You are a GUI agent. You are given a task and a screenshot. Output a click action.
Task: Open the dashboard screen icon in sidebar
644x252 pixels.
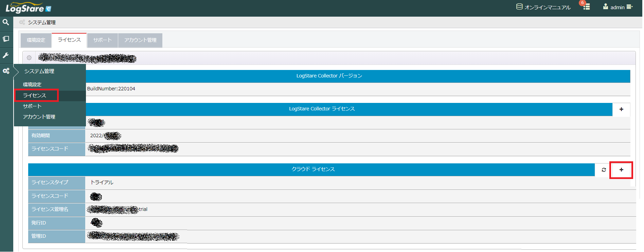(x=6, y=39)
